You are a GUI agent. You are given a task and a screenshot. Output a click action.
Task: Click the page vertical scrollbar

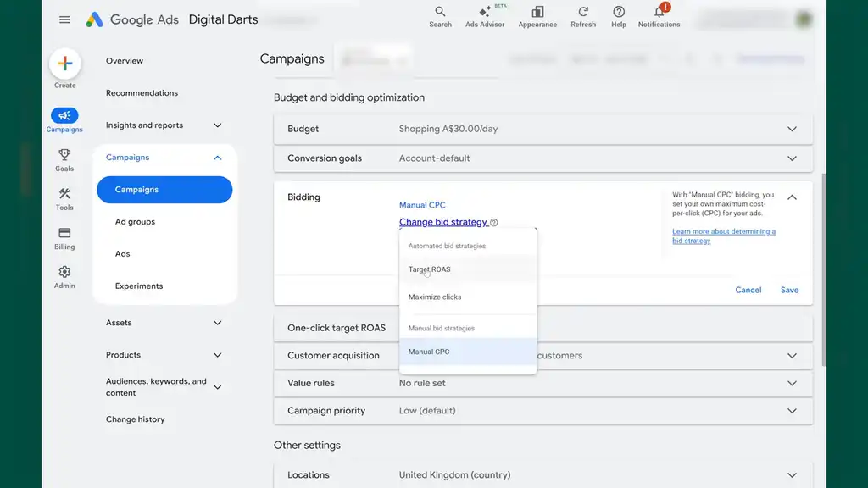point(824,270)
